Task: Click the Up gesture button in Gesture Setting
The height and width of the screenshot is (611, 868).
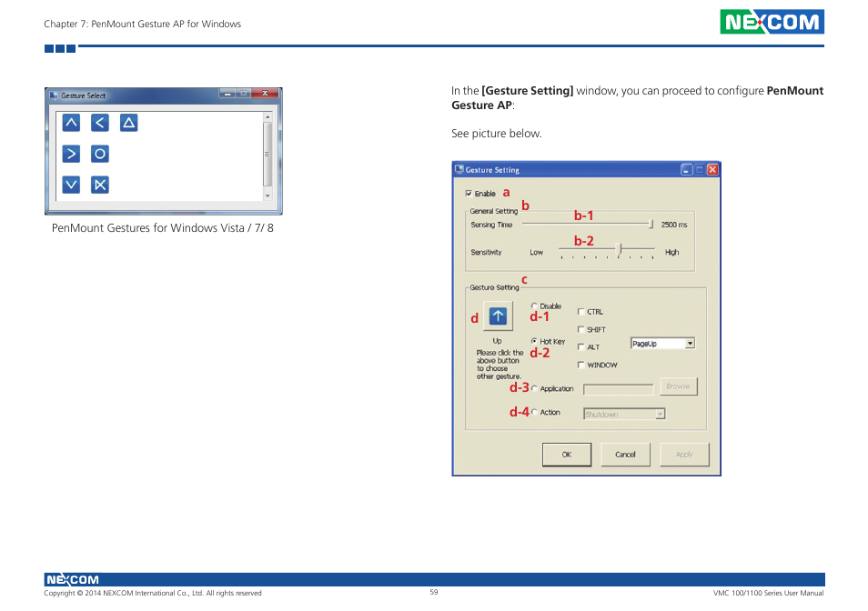Action: click(x=498, y=316)
